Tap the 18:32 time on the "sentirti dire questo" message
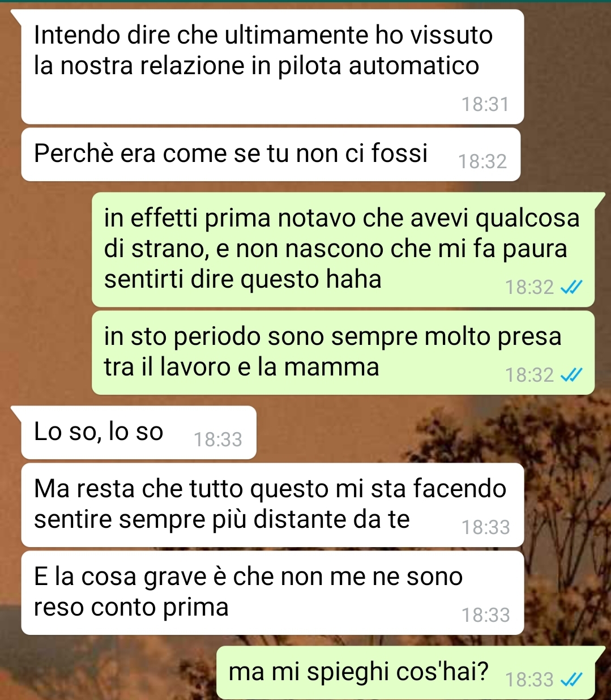 pyautogui.click(x=529, y=288)
